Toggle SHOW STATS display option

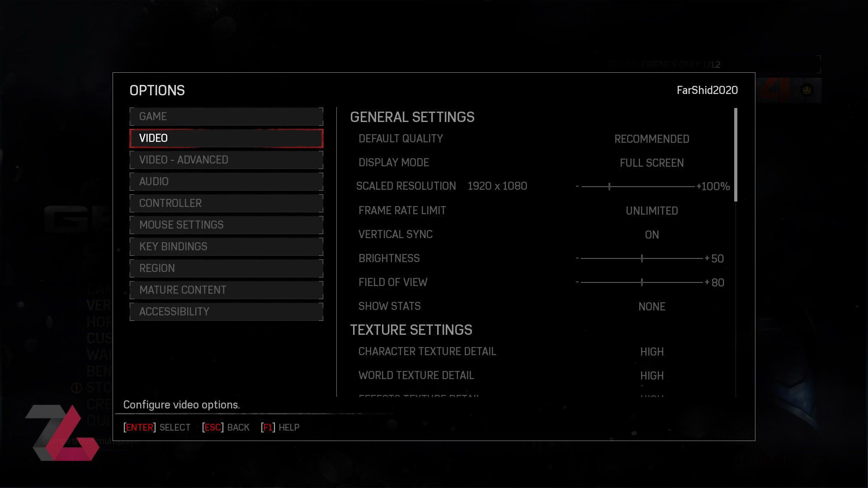click(651, 306)
